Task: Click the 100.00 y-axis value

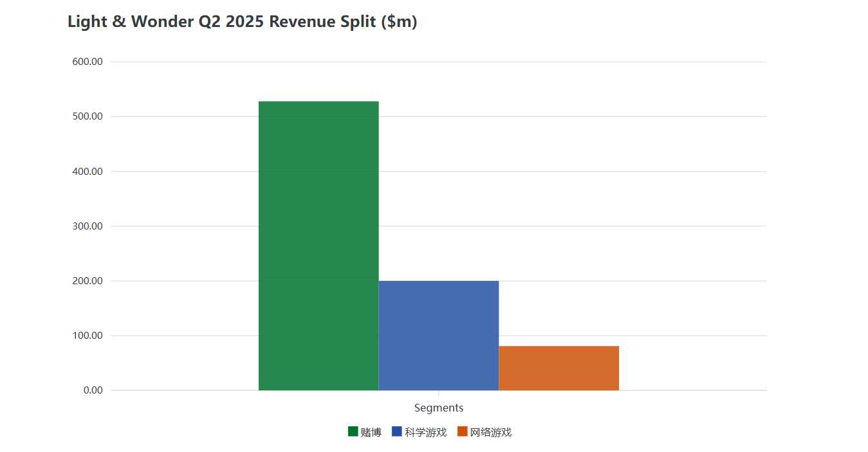Action: tap(88, 336)
